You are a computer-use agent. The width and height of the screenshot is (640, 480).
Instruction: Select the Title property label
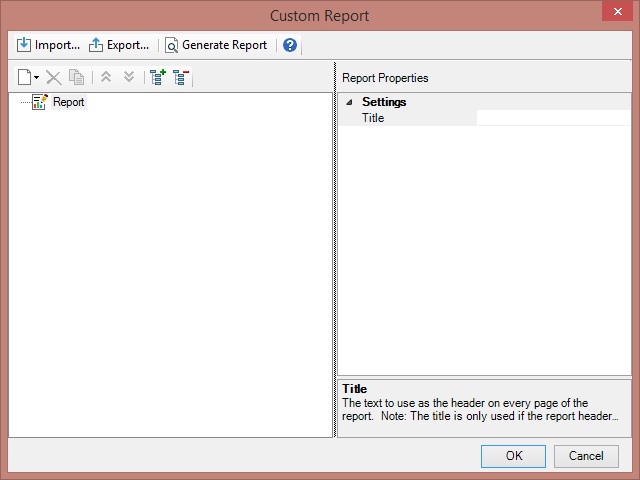coord(373,118)
